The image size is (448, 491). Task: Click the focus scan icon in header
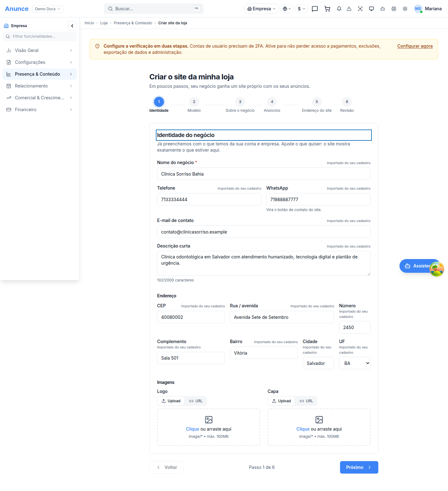[360, 9]
